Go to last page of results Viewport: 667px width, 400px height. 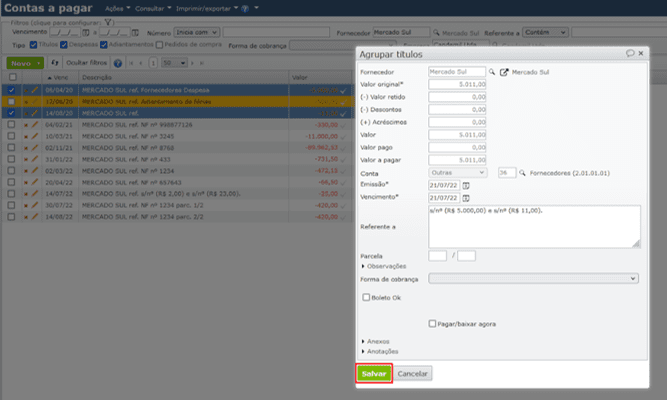coord(202,63)
